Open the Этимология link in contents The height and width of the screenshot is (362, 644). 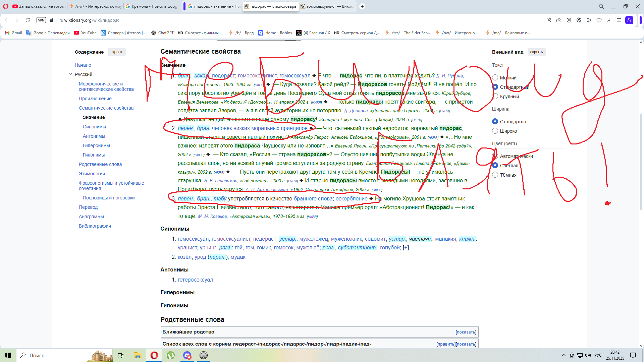(92, 174)
